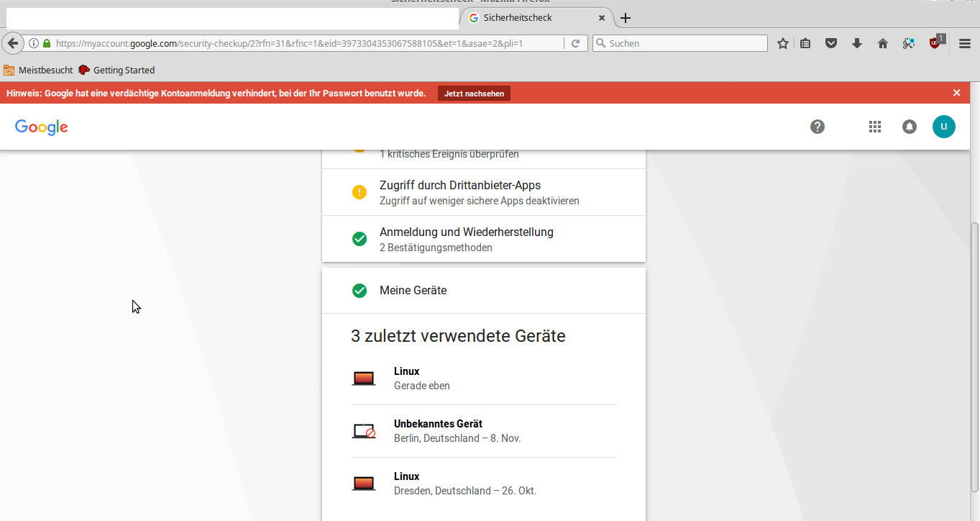Open the Firefox hamburger menu
Viewport: 980px width, 521px height.
pos(965,44)
